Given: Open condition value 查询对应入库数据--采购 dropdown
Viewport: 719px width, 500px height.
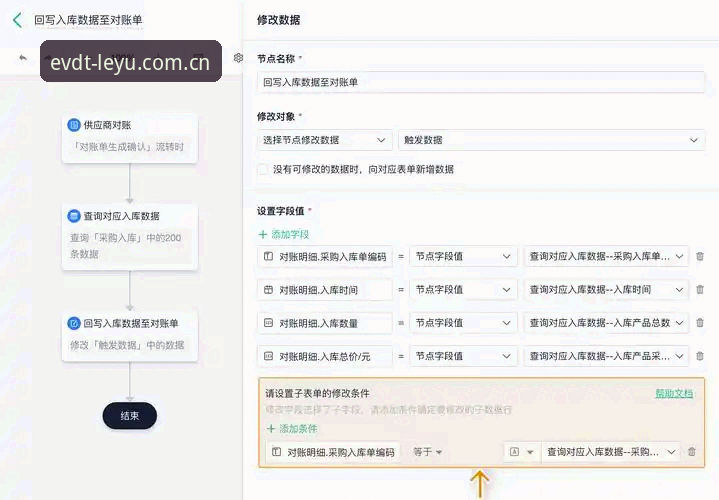Looking at the screenshot, I should (611, 452).
